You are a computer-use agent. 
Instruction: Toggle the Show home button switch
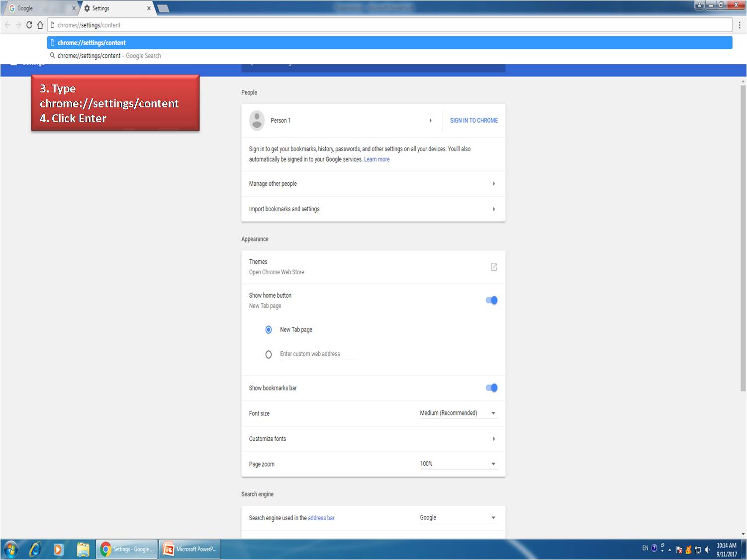[491, 300]
